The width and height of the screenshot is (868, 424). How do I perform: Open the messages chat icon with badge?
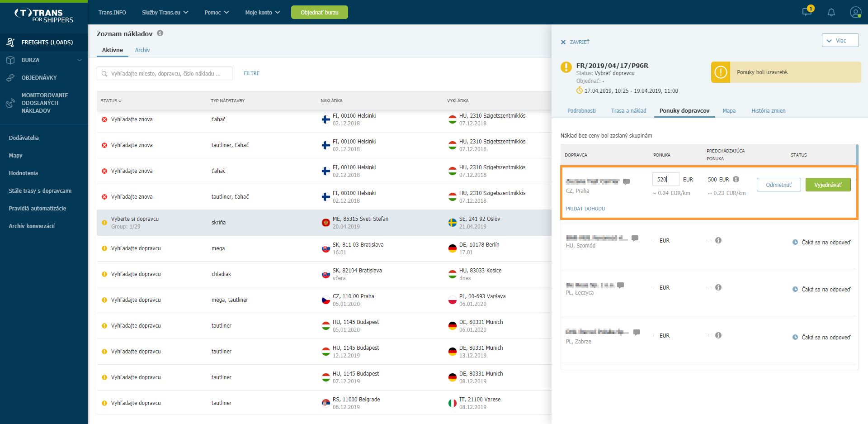[x=807, y=12]
